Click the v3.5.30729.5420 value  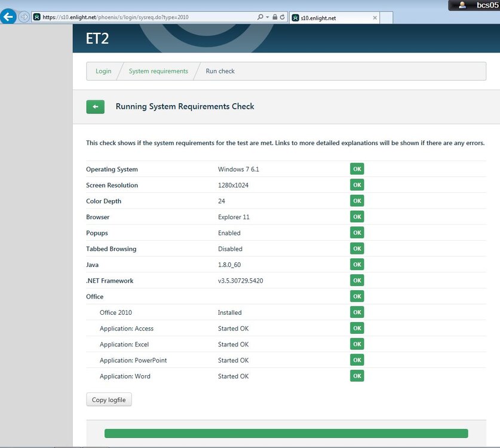pyautogui.click(x=240, y=281)
